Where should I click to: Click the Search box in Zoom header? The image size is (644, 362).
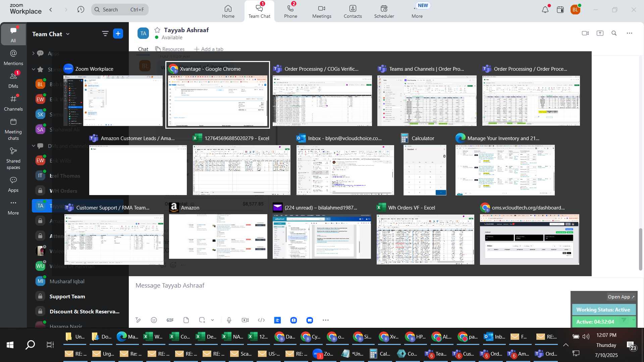tap(120, 10)
